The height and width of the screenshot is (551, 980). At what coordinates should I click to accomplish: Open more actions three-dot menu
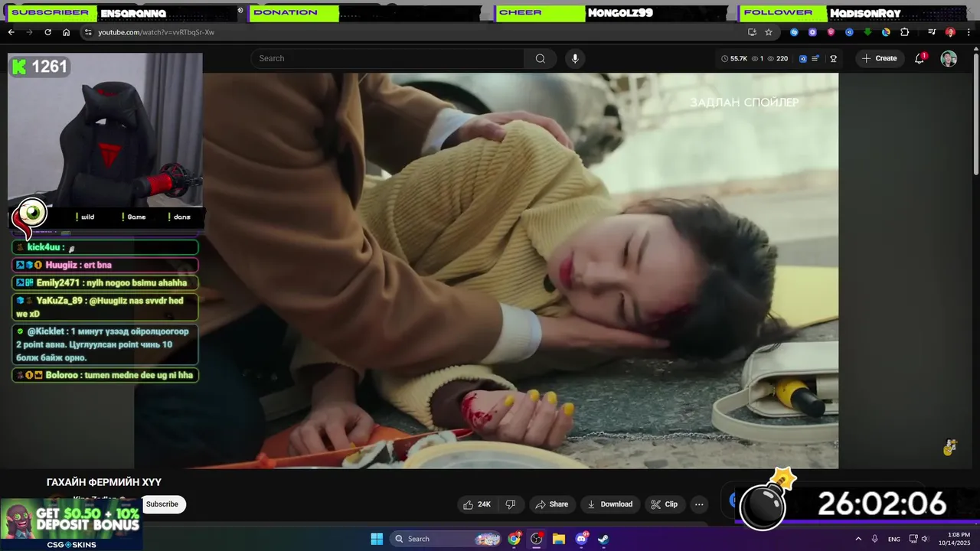[x=699, y=504]
